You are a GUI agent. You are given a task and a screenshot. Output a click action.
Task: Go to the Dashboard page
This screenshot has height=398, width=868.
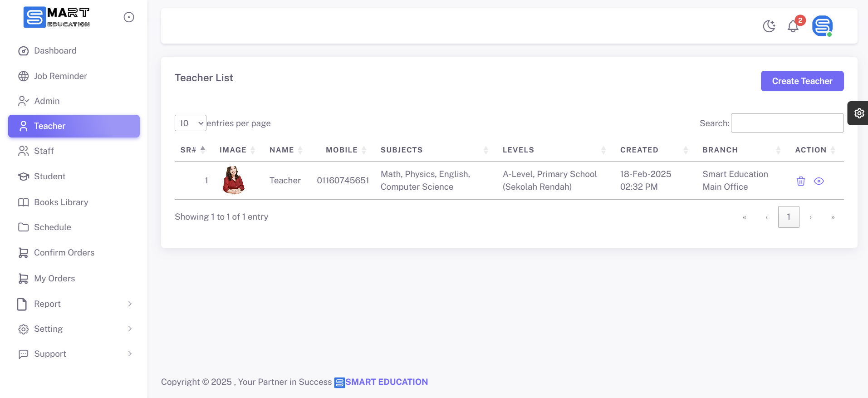tap(55, 51)
